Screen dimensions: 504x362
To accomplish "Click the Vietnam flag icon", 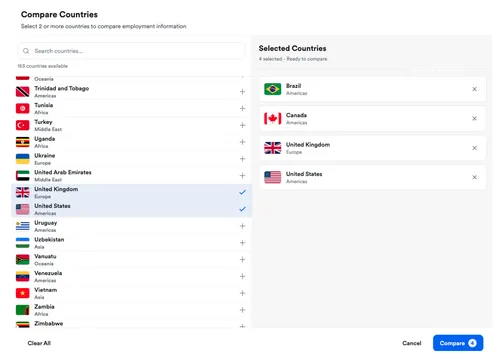I will coord(23,293).
